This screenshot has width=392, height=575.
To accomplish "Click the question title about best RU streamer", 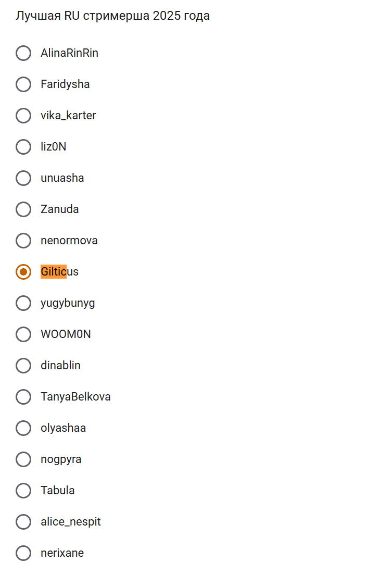I will 112,16.
